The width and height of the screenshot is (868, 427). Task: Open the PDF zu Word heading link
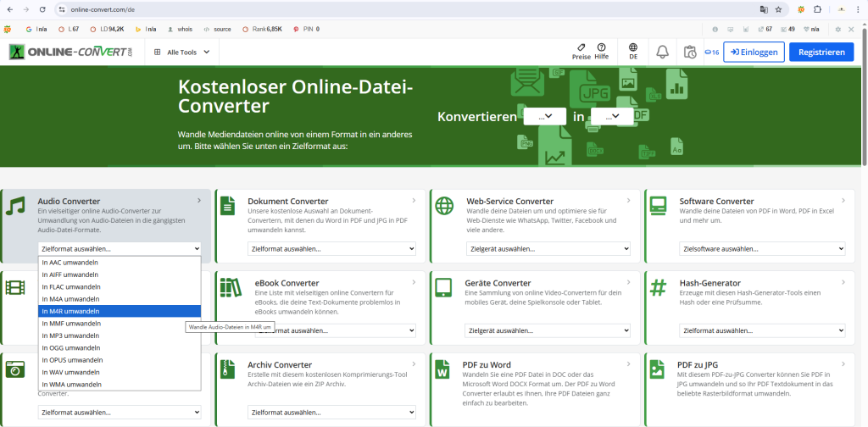pyautogui.click(x=487, y=365)
